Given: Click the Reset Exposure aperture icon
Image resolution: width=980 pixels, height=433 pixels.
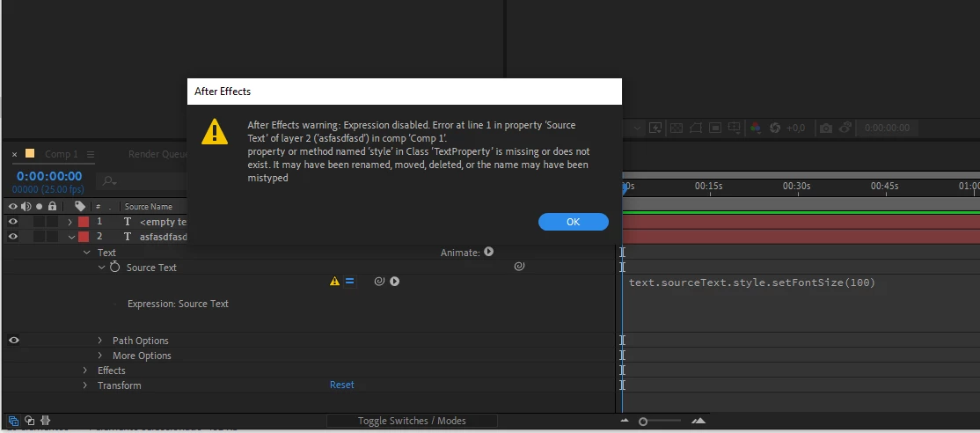Looking at the screenshot, I should pyautogui.click(x=775, y=128).
